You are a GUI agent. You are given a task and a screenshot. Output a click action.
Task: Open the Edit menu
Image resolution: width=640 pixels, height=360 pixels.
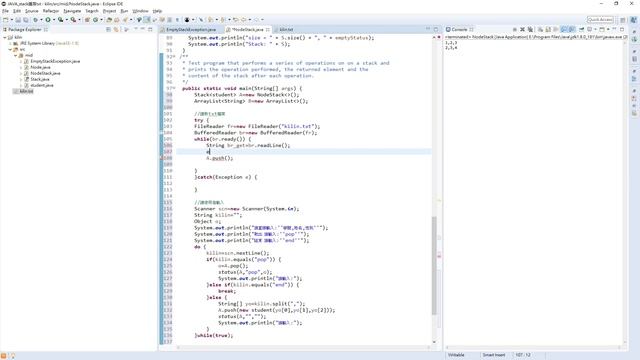17,11
